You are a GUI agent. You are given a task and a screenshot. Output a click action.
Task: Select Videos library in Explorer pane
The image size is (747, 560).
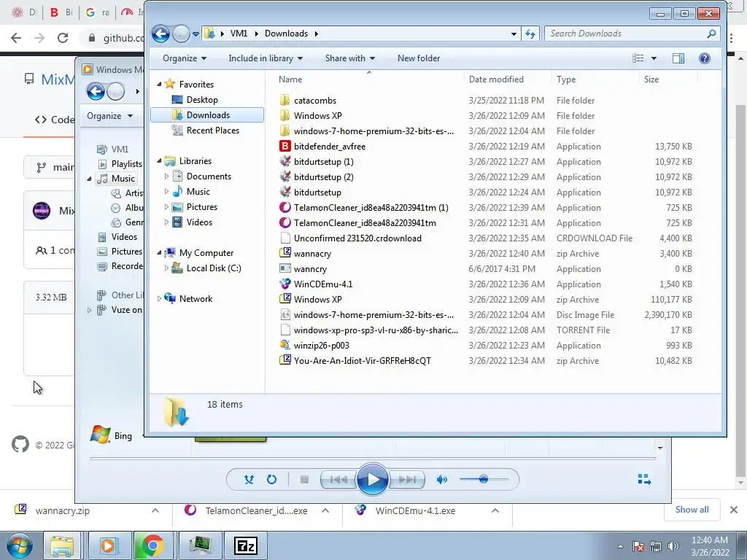199,222
